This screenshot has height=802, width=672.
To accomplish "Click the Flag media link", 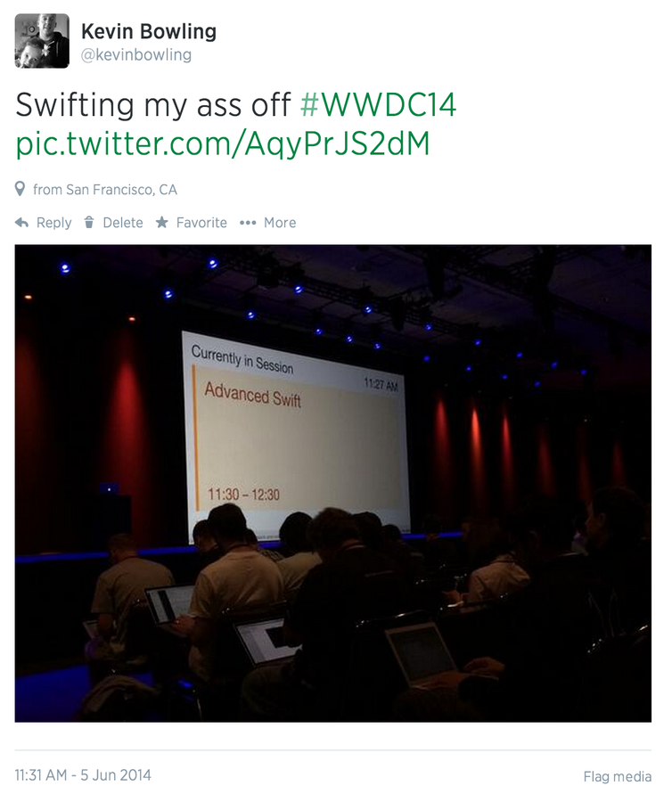I will tap(618, 776).
